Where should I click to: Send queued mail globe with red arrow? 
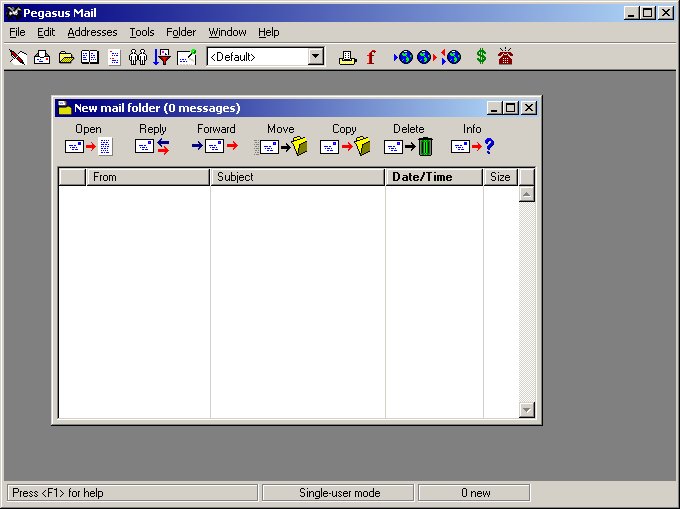tap(427, 57)
